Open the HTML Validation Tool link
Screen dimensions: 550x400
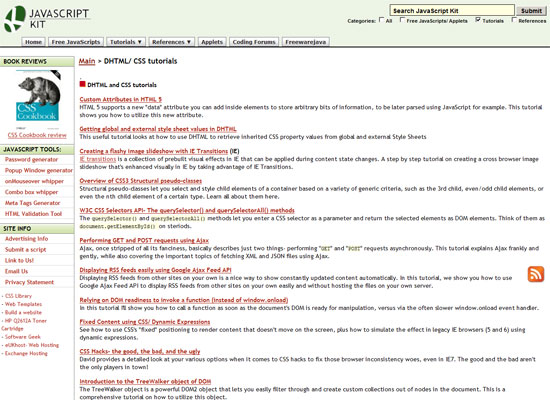coord(33,214)
